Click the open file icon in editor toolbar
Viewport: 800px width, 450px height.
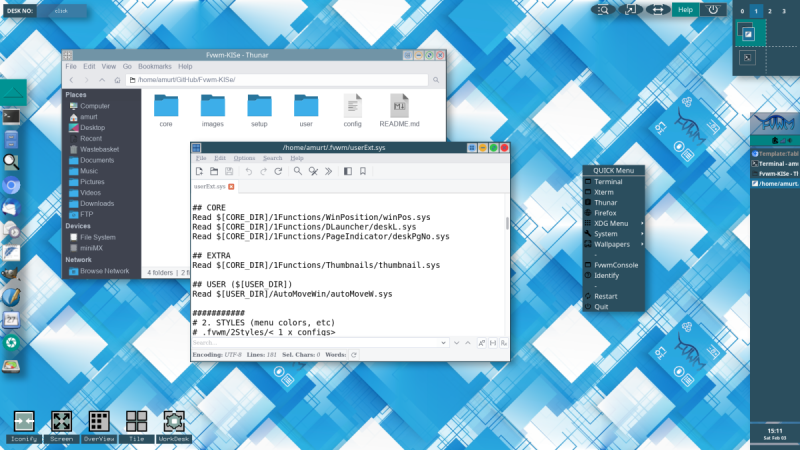click(x=214, y=171)
